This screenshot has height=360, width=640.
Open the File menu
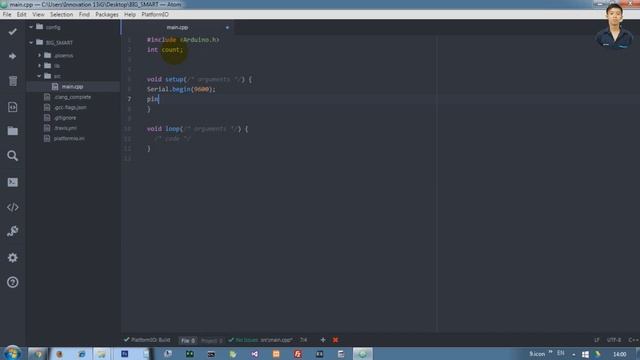pyautogui.click(x=7, y=14)
